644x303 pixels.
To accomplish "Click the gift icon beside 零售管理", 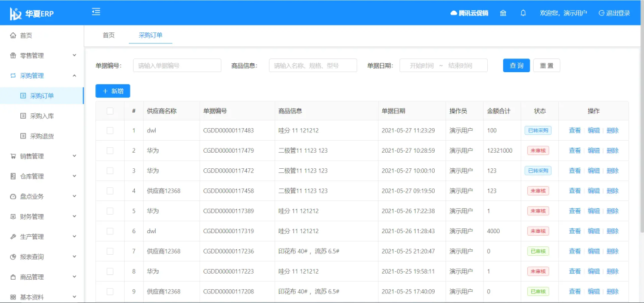I will (13, 55).
